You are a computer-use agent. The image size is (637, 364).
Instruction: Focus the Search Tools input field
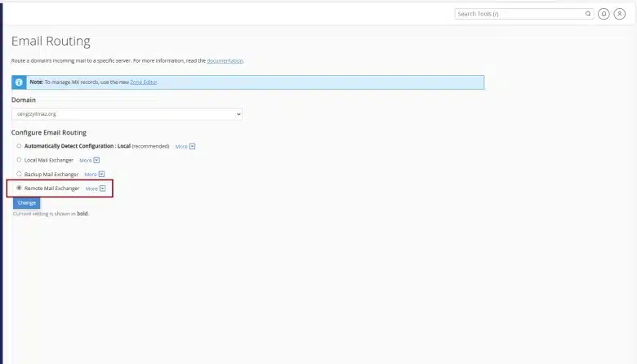519,14
